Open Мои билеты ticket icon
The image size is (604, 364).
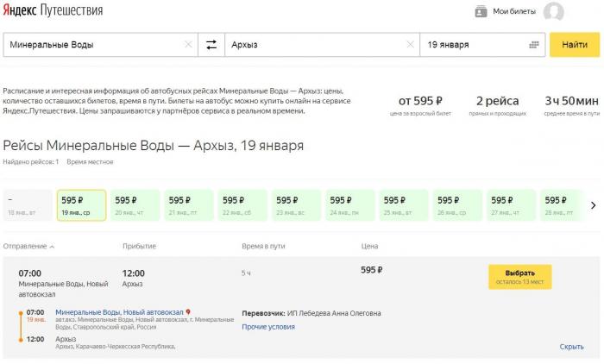tap(481, 11)
